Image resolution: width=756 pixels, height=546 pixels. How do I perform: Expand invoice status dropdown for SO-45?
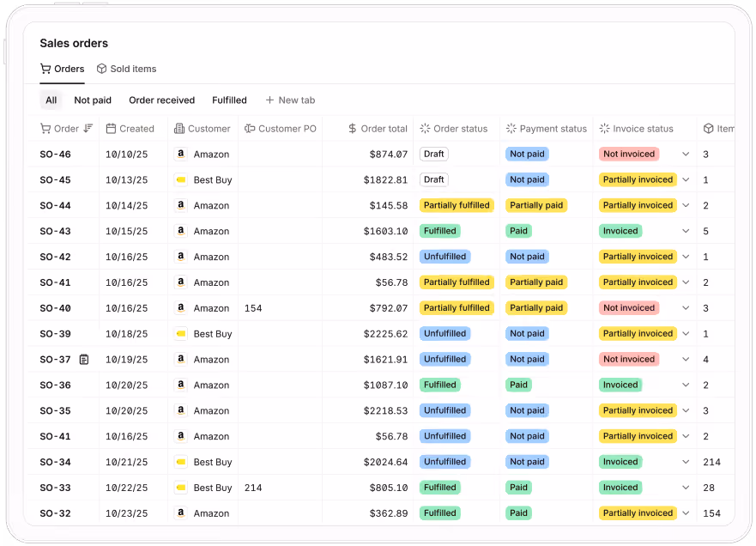point(686,179)
